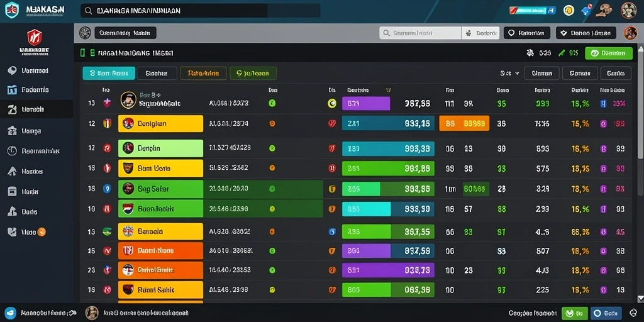Click the outlined icon in the bottom-right corner
This screenshot has height=322, width=644.
pyautogui.click(x=633, y=313)
